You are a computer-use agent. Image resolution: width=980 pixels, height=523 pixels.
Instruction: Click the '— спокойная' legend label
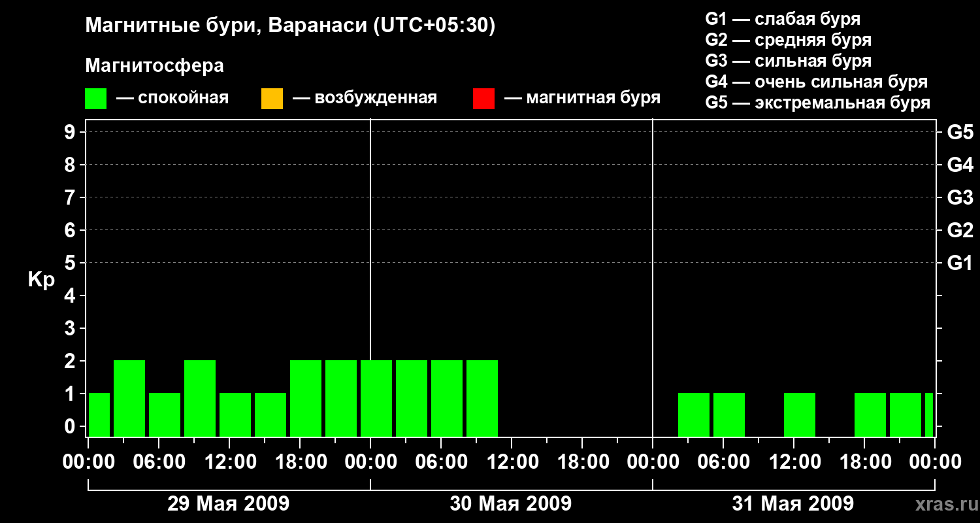[172, 98]
